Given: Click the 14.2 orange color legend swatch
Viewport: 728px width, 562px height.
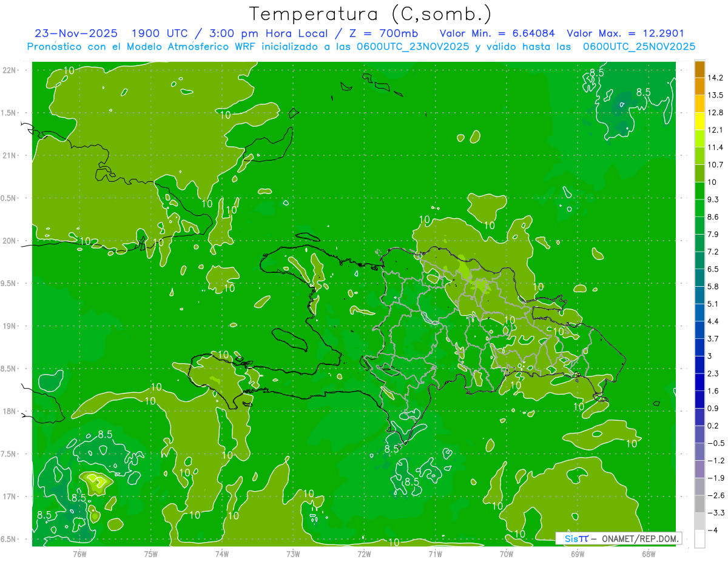Looking at the screenshot, I should pos(699,69).
